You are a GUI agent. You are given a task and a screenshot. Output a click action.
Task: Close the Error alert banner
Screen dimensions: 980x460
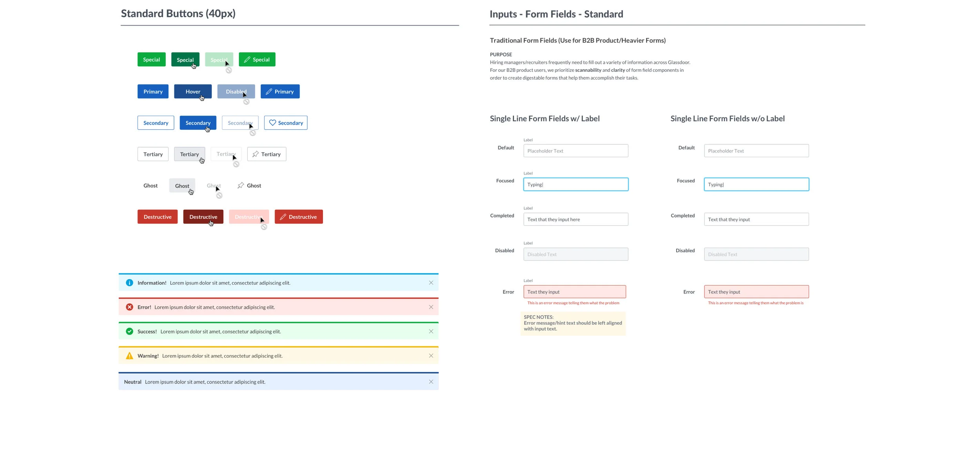(x=431, y=307)
